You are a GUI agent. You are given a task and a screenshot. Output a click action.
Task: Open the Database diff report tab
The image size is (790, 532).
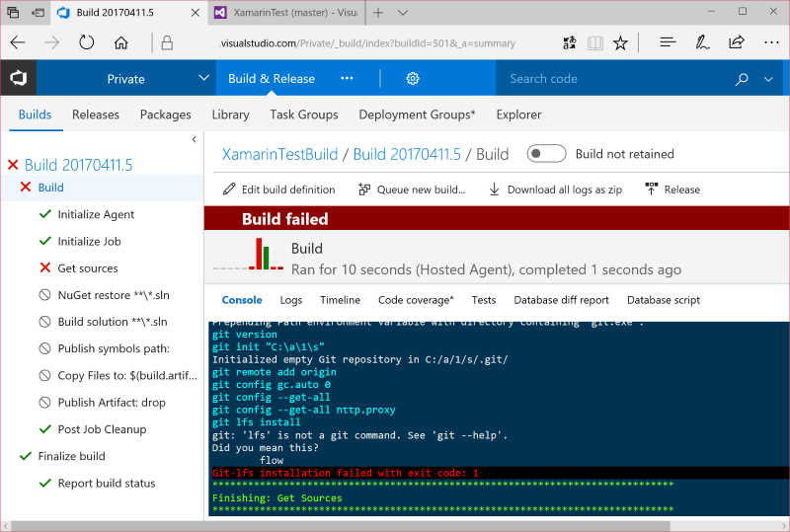tap(561, 300)
